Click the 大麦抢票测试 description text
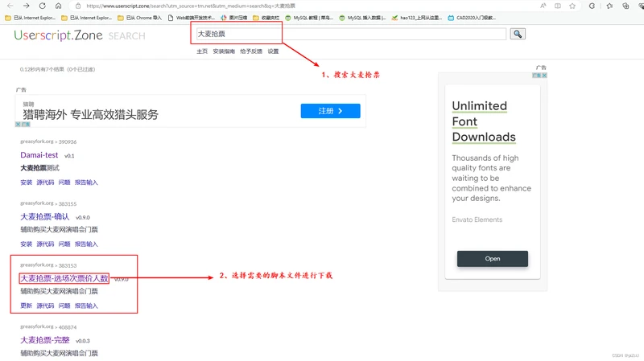The width and height of the screenshot is (644, 361). (x=39, y=168)
